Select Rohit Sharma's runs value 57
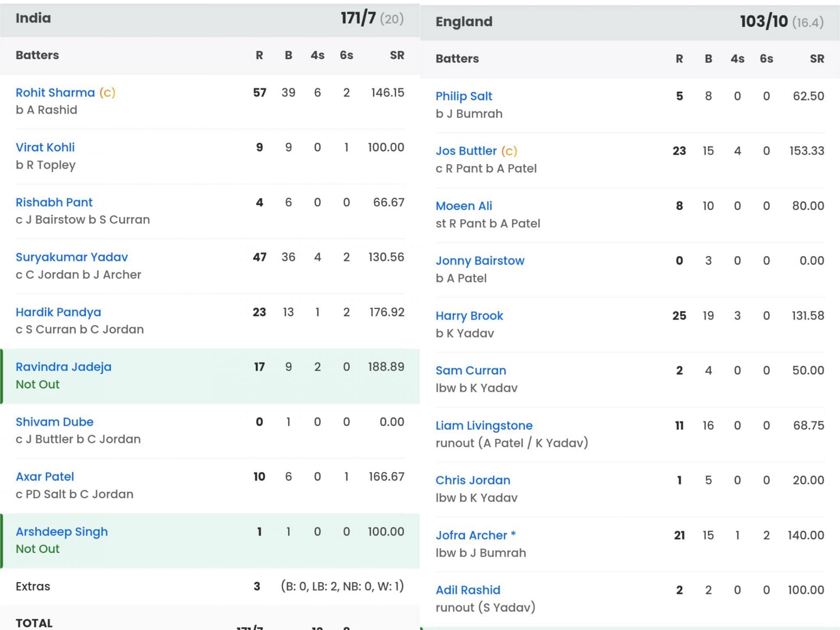Screen dimensions: 840x630 [x=259, y=93]
